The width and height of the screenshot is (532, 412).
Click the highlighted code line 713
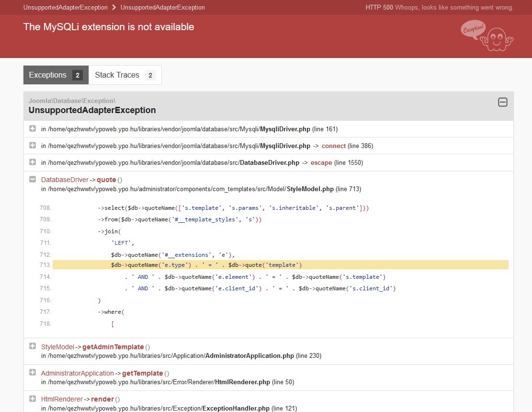(280, 265)
